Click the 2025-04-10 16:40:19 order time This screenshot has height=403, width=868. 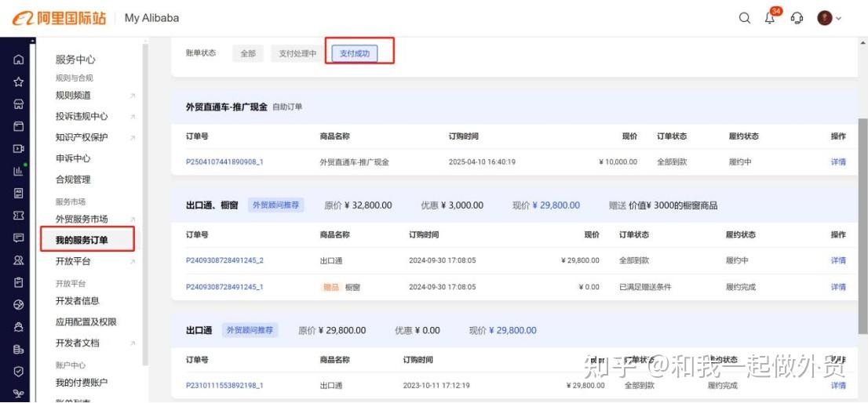[482, 162]
